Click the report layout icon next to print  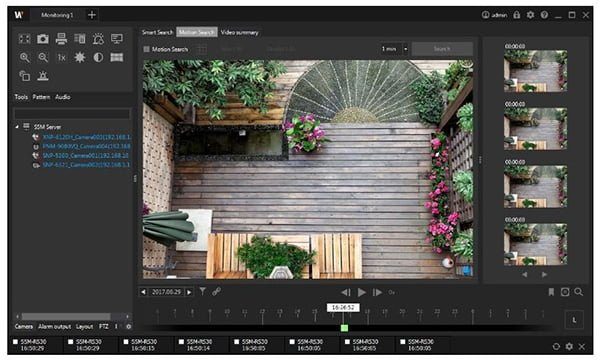[80, 39]
